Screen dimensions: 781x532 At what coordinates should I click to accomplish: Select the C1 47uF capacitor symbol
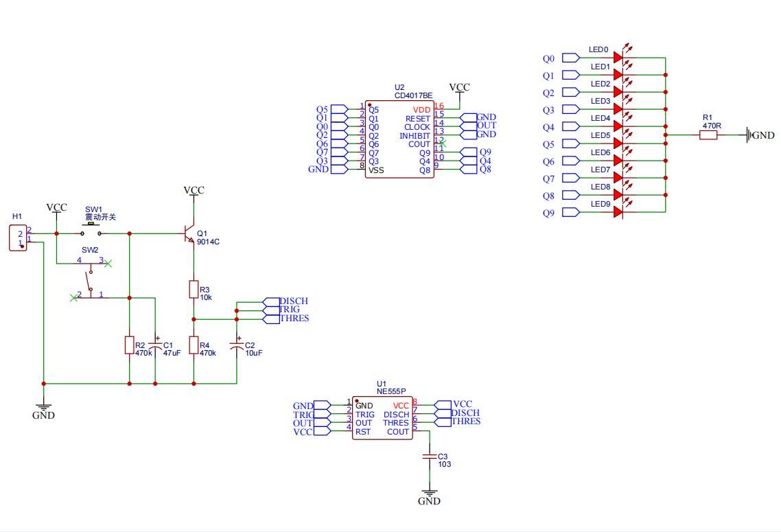point(156,347)
